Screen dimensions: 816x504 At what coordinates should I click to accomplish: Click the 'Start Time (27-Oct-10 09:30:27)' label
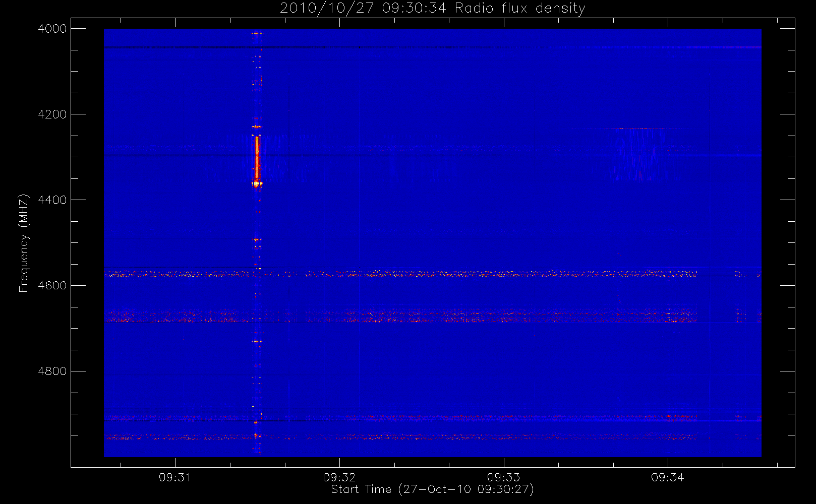coord(432,489)
